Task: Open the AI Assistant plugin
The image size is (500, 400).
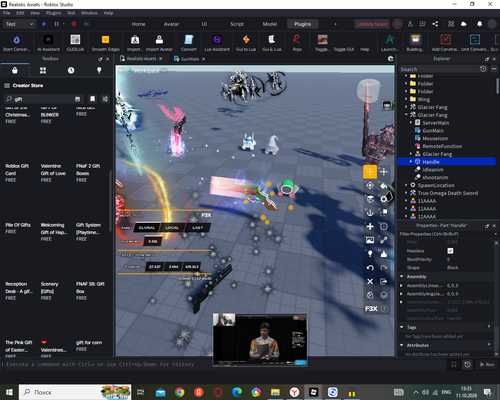Action: click(48, 43)
